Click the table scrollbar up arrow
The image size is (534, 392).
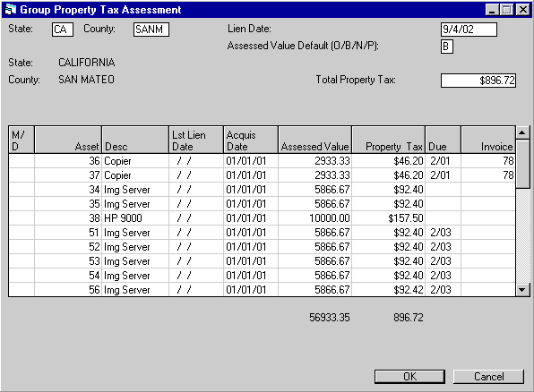(x=522, y=132)
